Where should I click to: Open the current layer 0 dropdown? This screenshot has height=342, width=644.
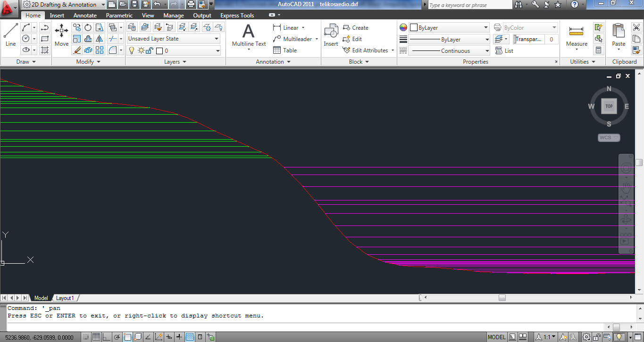click(x=173, y=50)
